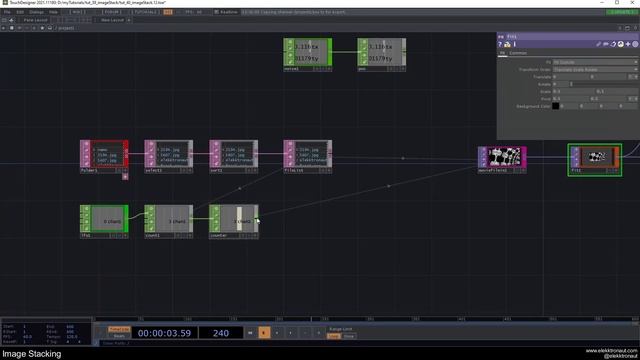Select Beats display mode
Viewport: 640px width, 360px height.
[x=119, y=336]
